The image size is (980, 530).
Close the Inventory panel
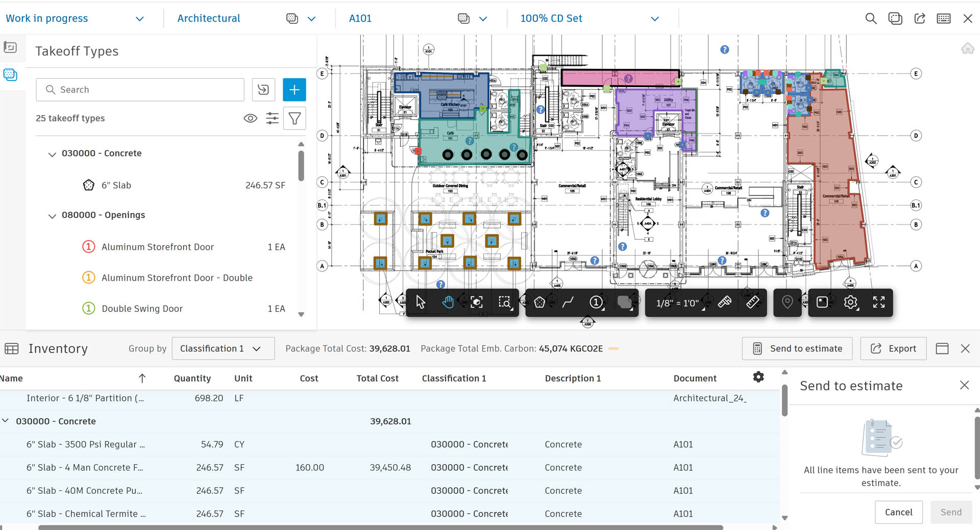coord(965,348)
